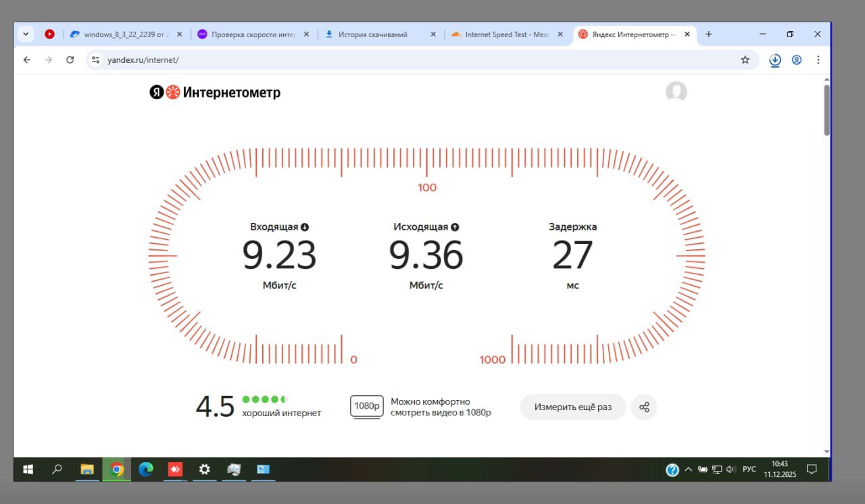Screen dimensions: 865x504
Task: Open a new browser tab
Action: pyautogui.click(x=708, y=34)
